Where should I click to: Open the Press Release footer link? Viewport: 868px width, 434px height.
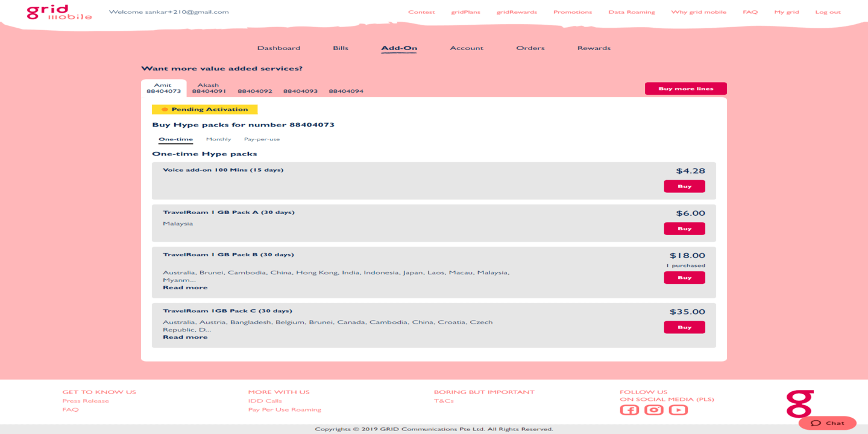click(x=86, y=401)
